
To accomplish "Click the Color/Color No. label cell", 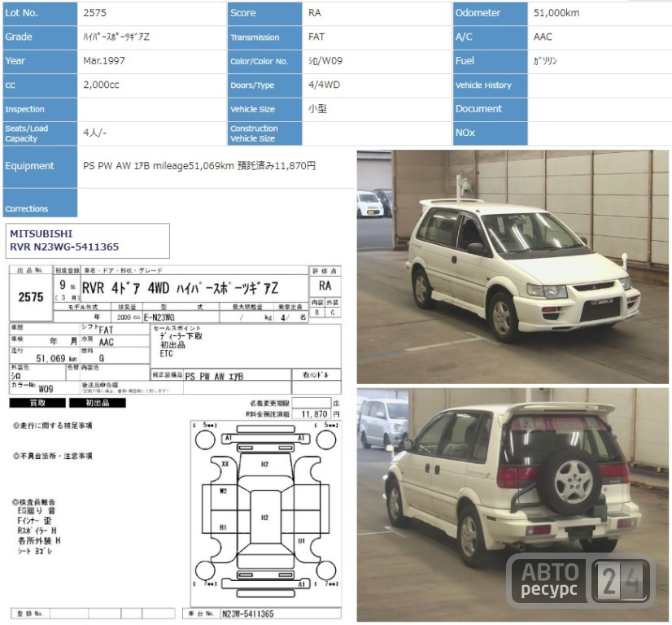I will point(264,61).
